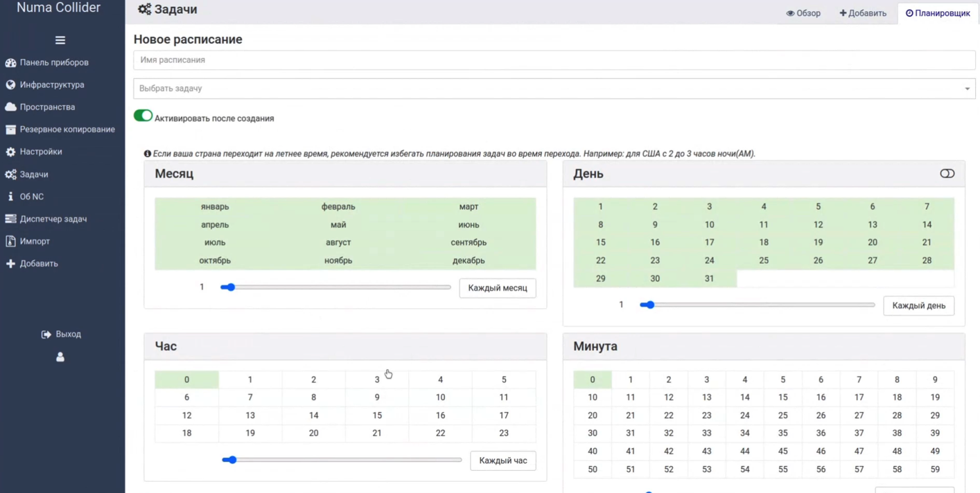Click the Резервное копирование archive icon
Screen dimensions: 980x493
coord(10,129)
